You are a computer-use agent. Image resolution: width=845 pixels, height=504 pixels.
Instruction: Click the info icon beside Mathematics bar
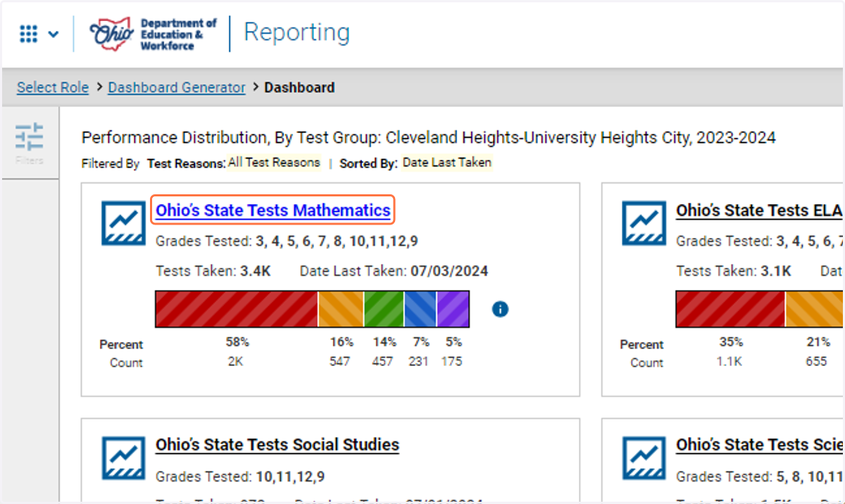tap(500, 309)
